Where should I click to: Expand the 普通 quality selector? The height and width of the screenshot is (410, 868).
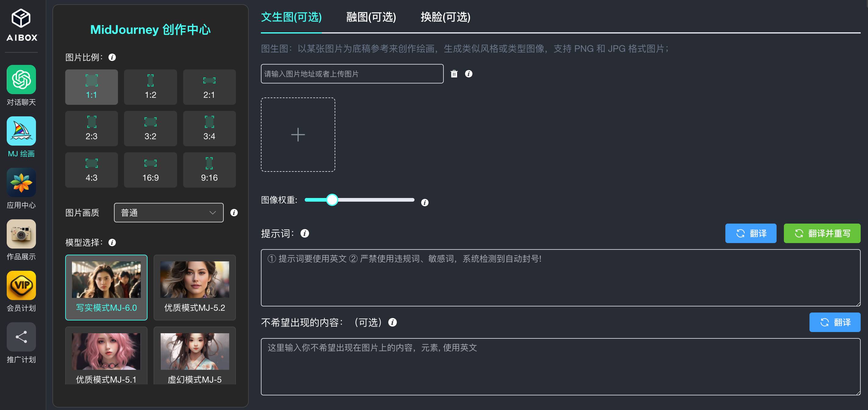point(169,213)
